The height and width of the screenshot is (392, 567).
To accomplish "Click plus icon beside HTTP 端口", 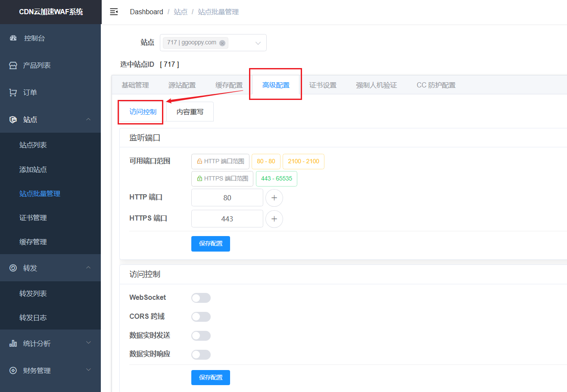I will (x=274, y=198).
